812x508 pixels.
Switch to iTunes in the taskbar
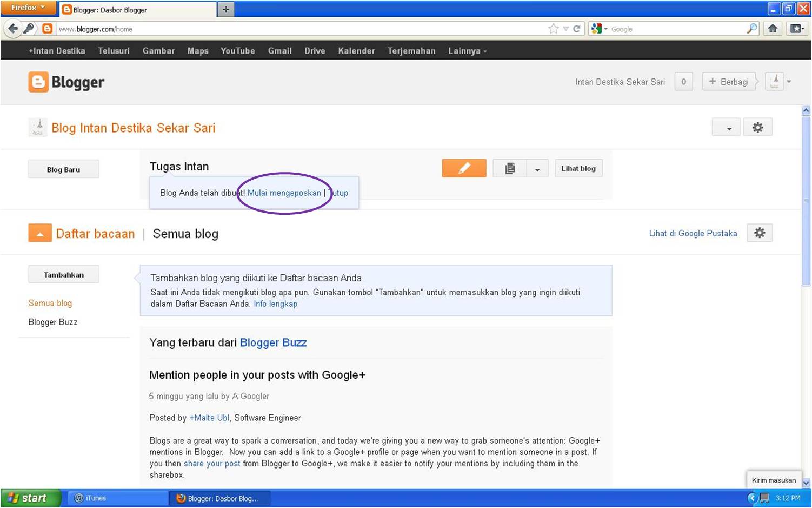pos(119,498)
